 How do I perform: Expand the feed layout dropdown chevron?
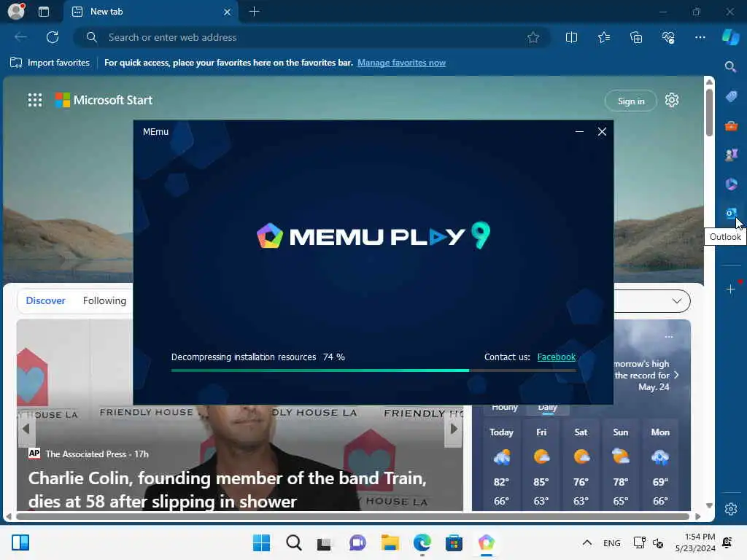tap(676, 301)
